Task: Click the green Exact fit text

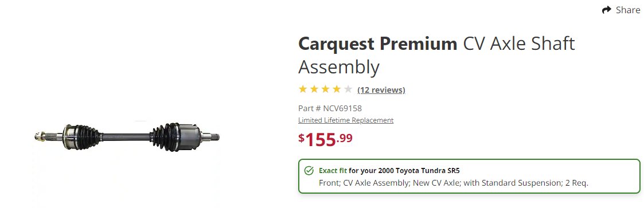Action: [x=333, y=170]
